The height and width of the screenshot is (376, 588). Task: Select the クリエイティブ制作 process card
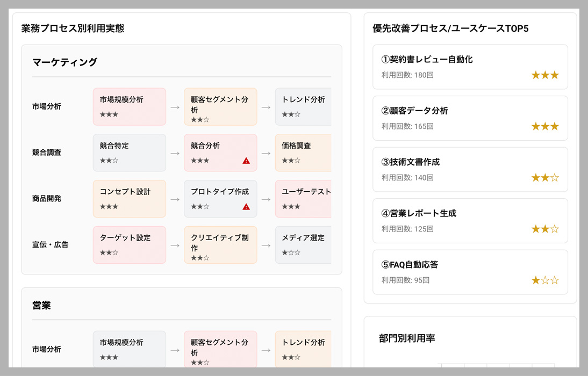(x=220, y=244)
